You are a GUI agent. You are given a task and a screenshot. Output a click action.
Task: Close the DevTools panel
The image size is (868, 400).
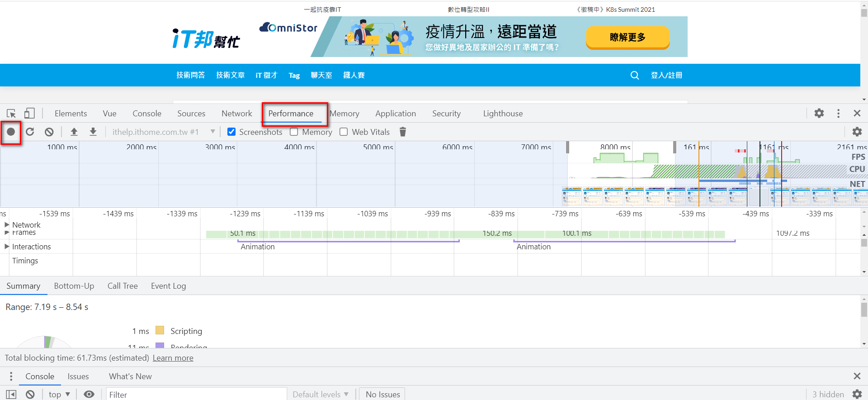857,113
